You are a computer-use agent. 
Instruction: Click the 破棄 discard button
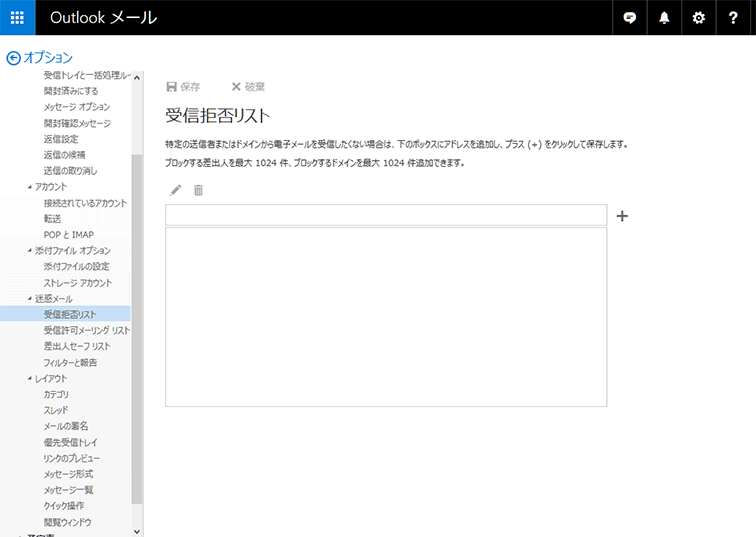(x=248, y=87)
